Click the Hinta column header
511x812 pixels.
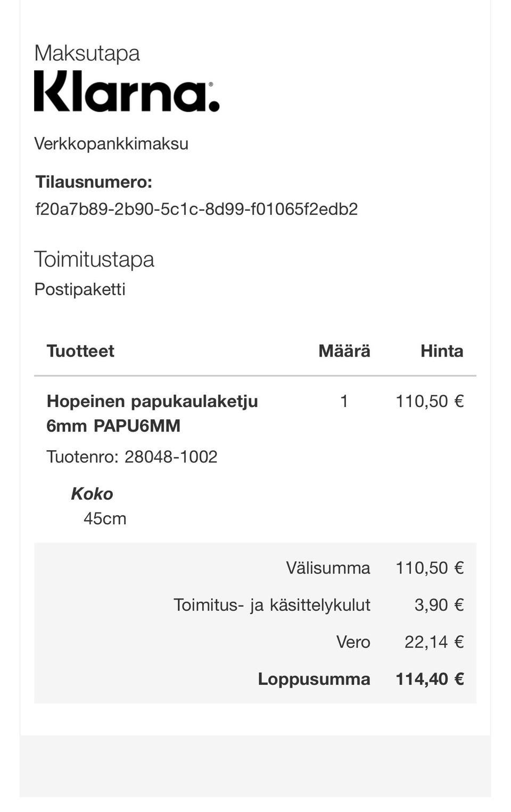coord(441,351)
